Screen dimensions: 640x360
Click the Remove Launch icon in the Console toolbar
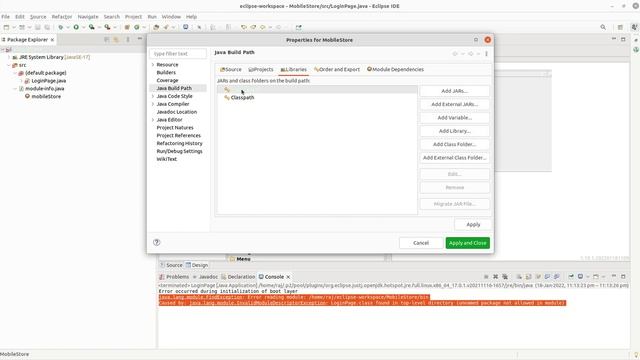(496, 277)
